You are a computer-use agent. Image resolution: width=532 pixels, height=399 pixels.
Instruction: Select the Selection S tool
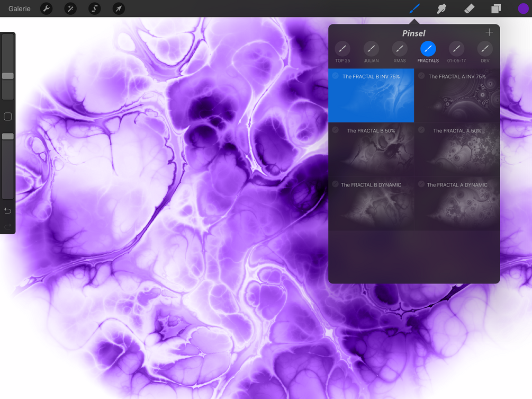95,8
